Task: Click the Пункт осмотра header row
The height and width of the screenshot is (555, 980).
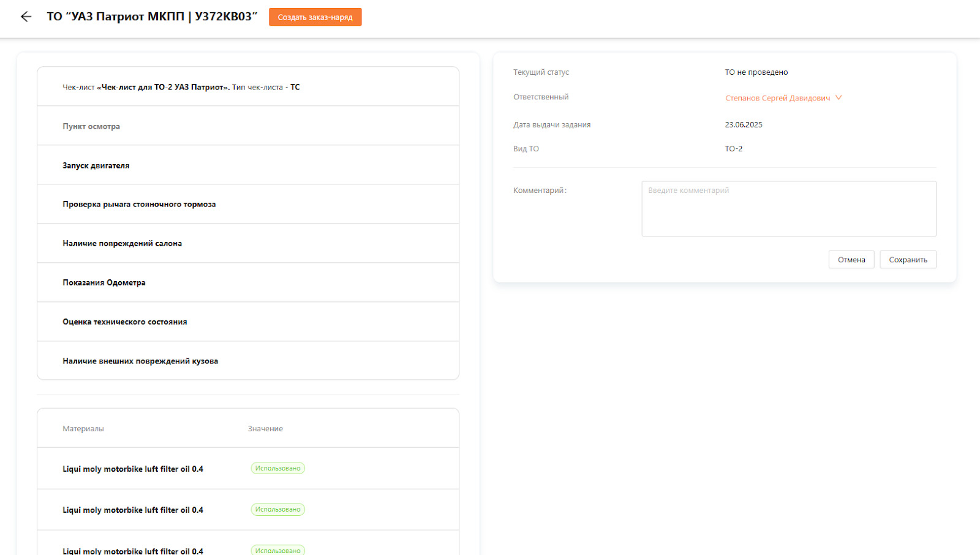Action: click(x=91, y=126)
